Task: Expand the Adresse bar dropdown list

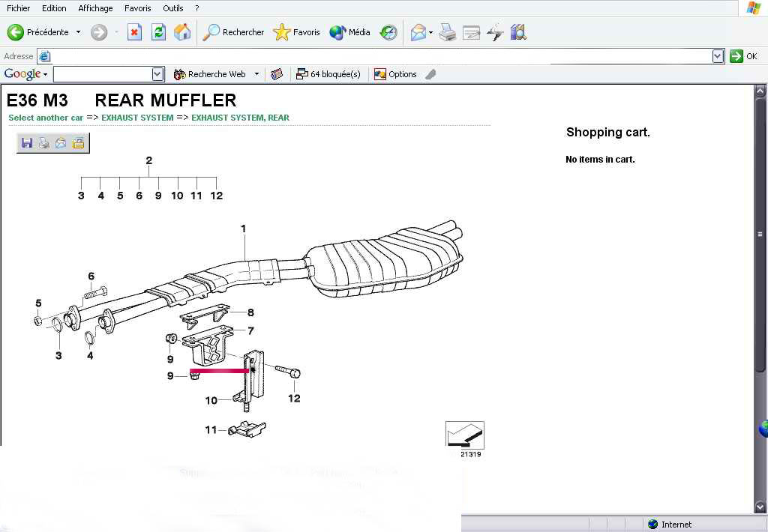Action: pyautogui.click(x=718, y=56)
